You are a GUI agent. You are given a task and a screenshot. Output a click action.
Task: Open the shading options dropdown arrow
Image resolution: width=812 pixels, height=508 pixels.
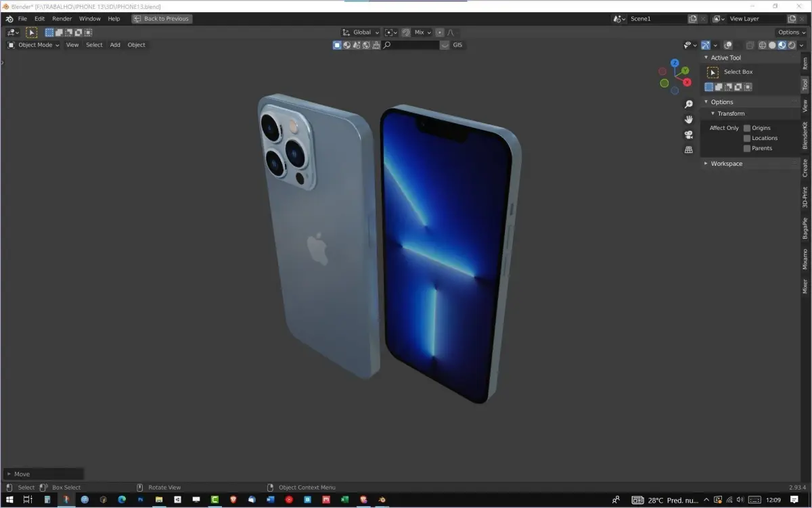tap(802, 45)
